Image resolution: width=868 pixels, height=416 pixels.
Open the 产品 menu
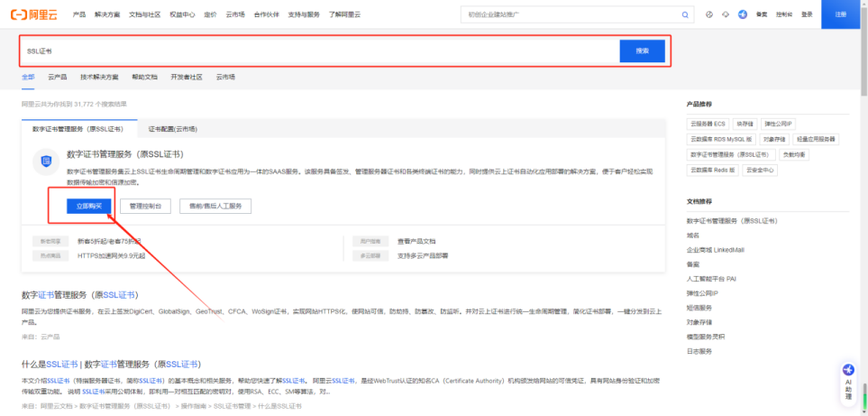click(x=79, y=15)
